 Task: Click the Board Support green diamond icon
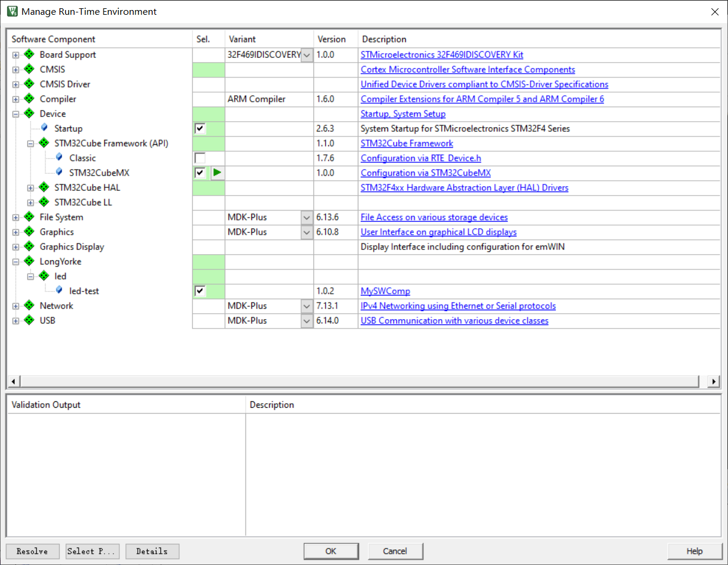coord(30,55)
